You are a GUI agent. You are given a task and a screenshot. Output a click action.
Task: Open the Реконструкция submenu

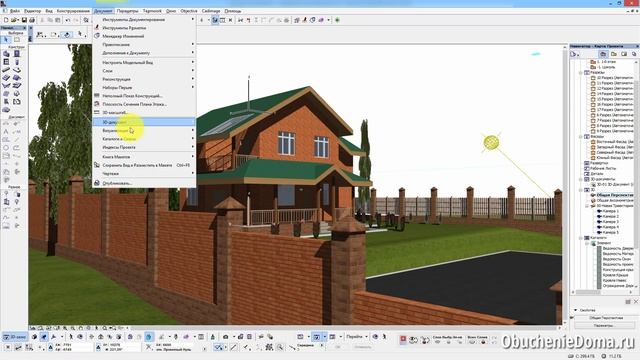pos(144,79)
